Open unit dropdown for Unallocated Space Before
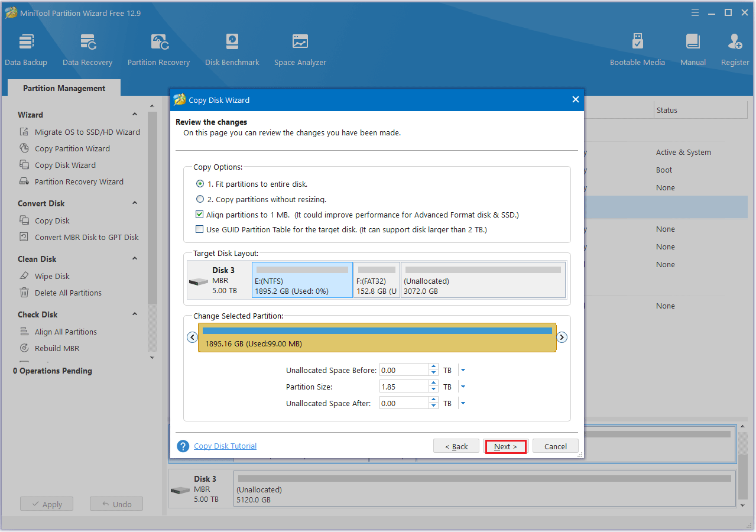This screenshot has height=532, width=756. tap(463, 370)
